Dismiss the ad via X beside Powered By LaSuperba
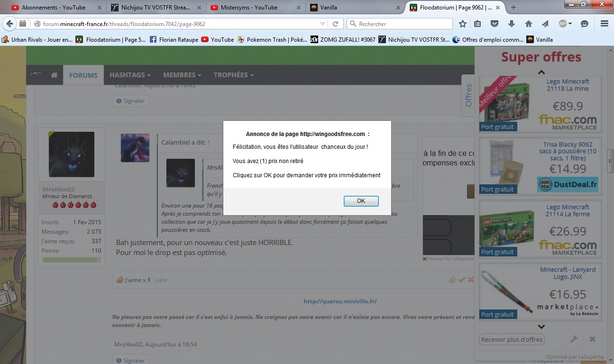The image size is (614, 364). [424, 259]
